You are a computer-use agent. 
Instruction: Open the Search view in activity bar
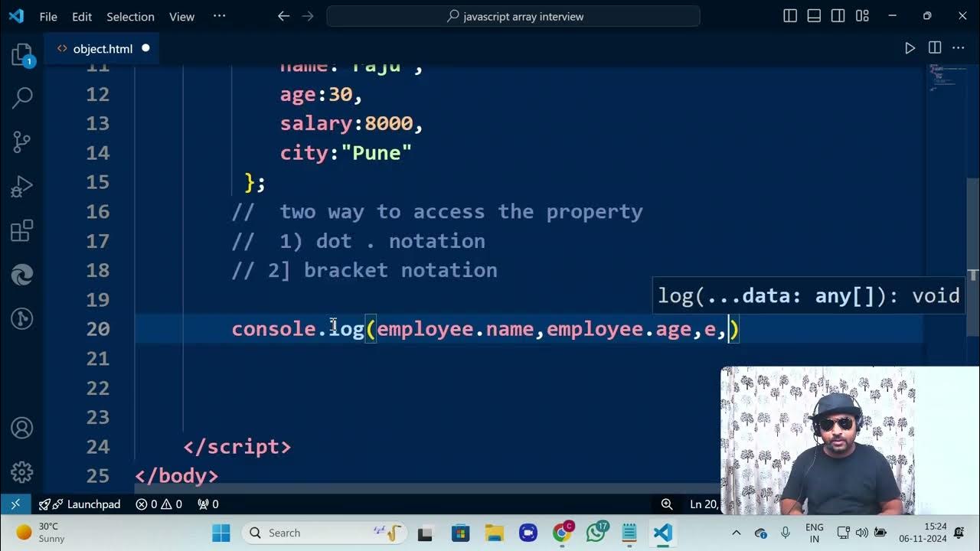(21, 97)
